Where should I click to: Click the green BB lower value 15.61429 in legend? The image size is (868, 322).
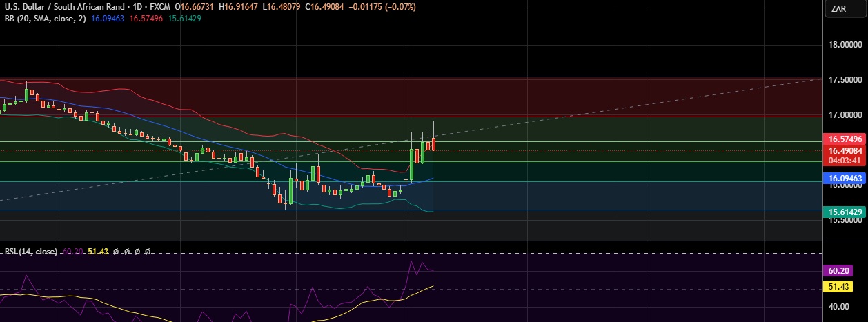point(185,19)
